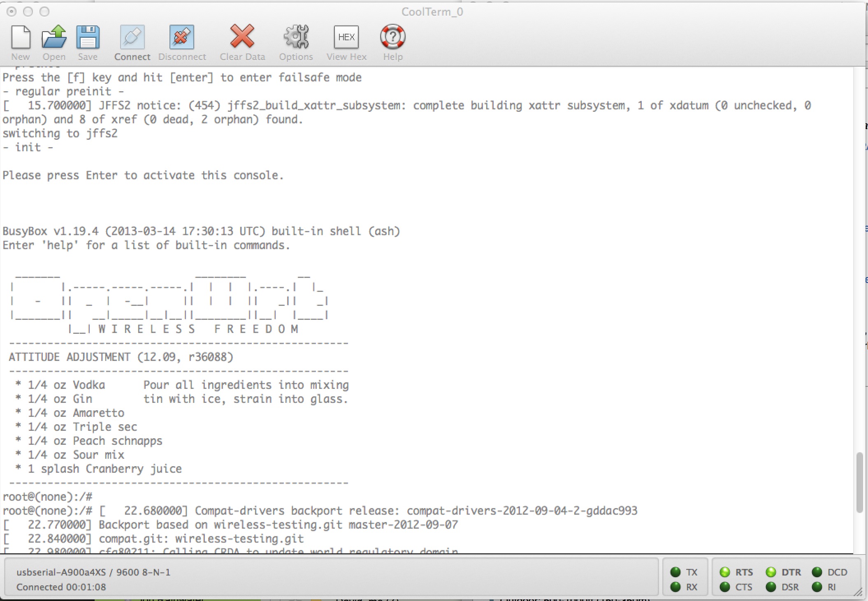The width and height of the screenshot is (868, 601).
Task: Click the root@(none) prompt line in terminal
Action: pos(47,497)
